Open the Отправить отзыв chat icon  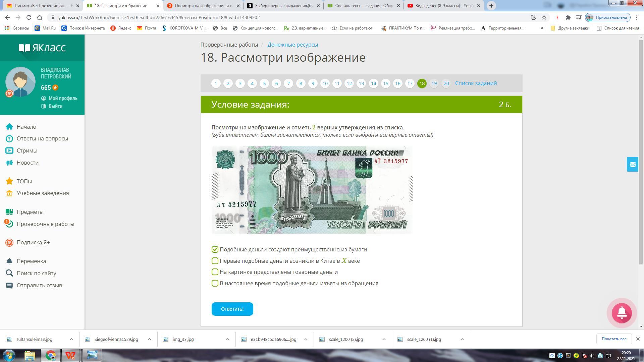[9, 285]
